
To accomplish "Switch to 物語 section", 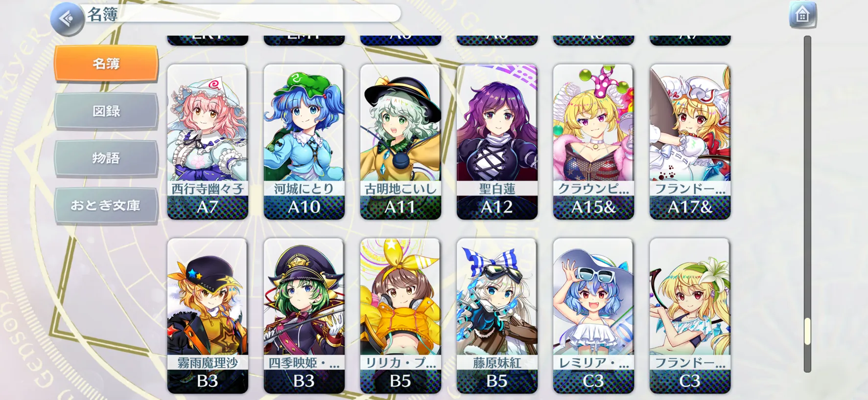I will [x=106, y=158].
